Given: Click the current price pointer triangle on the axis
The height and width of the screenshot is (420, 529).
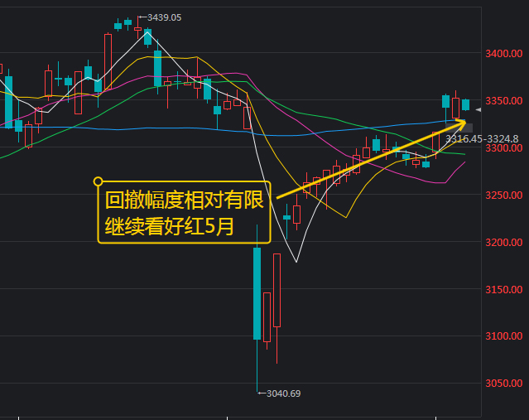Looking at the screenshot, I should click(x=479, y=109).
